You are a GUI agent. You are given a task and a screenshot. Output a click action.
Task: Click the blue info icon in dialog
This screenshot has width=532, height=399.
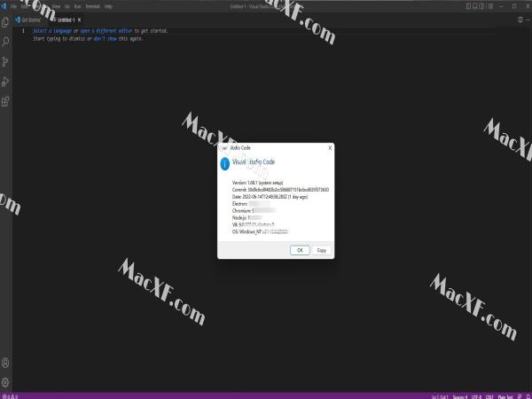pos(225,164)
